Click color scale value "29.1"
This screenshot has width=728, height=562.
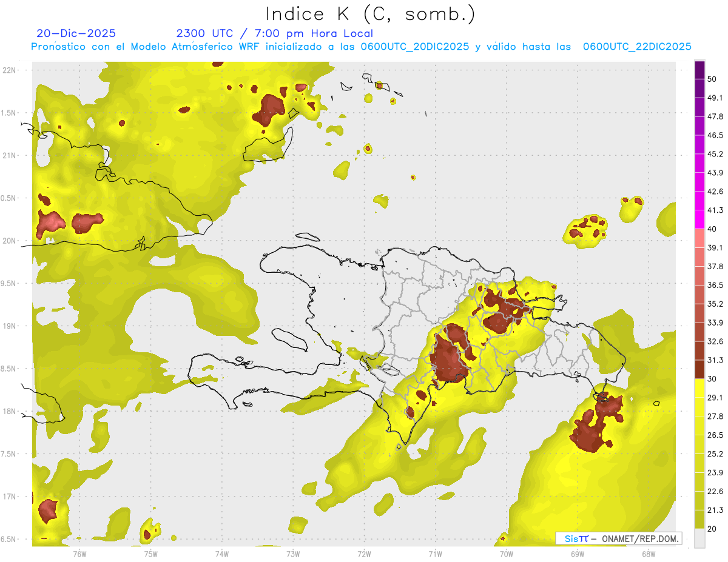click(715, 398)
